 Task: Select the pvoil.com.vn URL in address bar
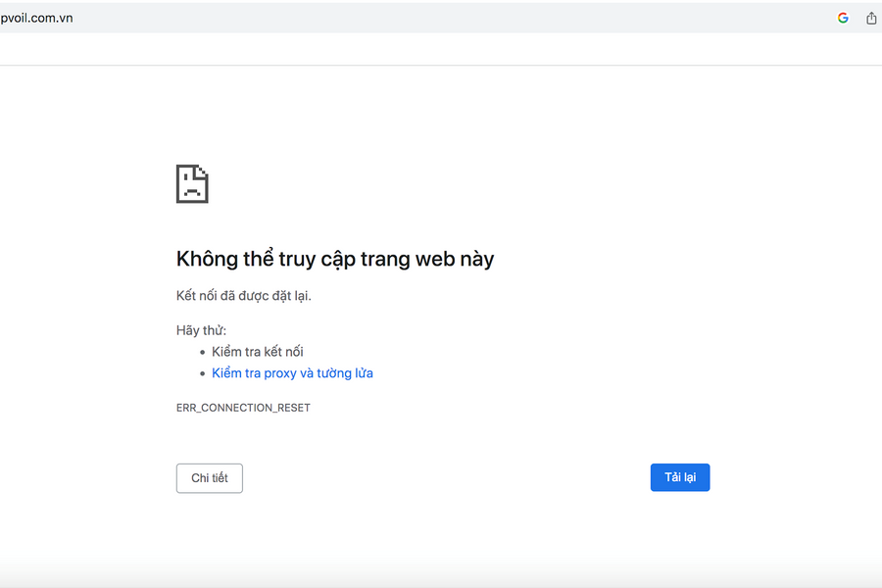coord(36,18)
